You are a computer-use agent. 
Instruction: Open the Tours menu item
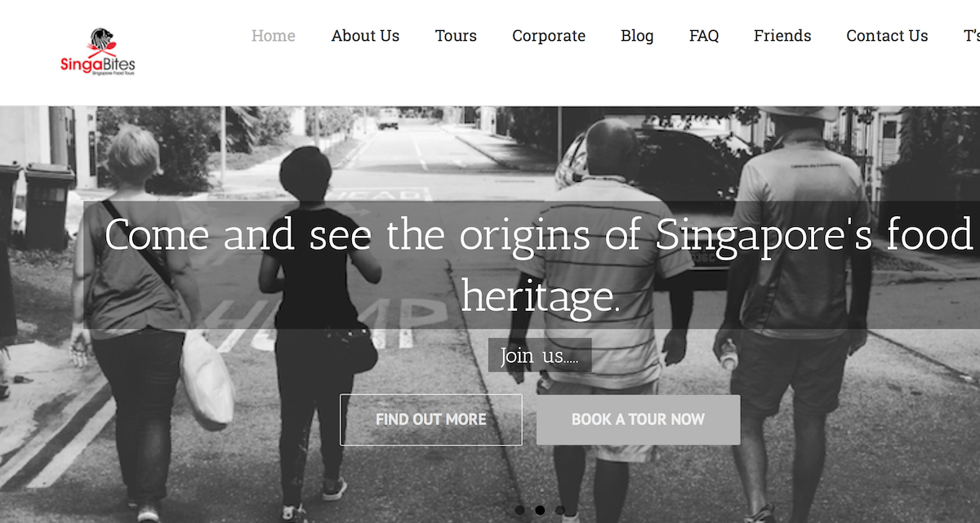point(456,36)
